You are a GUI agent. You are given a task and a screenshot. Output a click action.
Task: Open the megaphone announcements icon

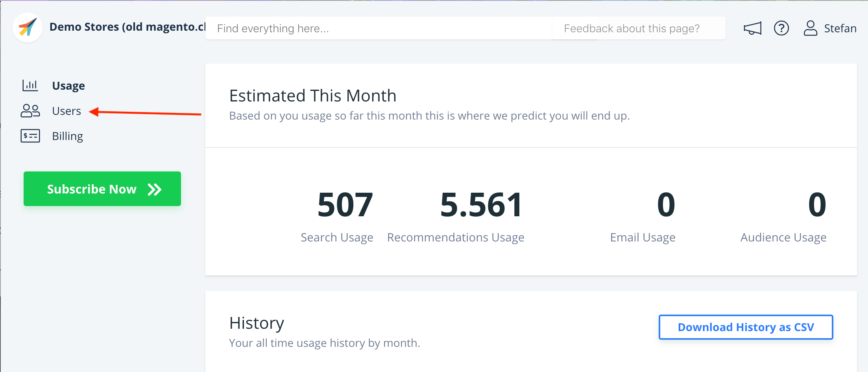752,28
